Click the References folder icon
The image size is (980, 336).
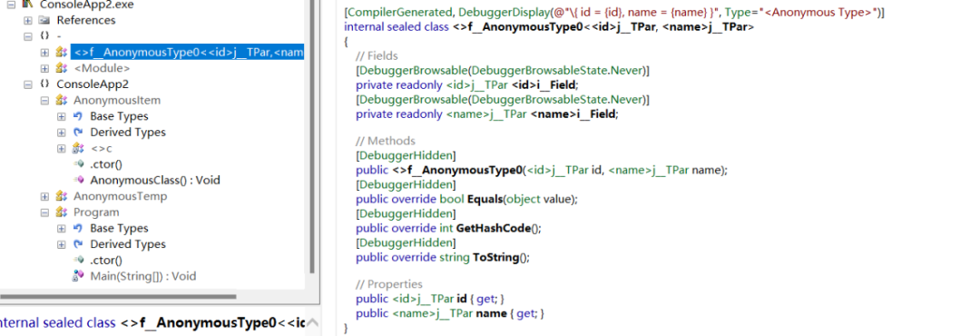pyautogui.click(x=44, y=20)
